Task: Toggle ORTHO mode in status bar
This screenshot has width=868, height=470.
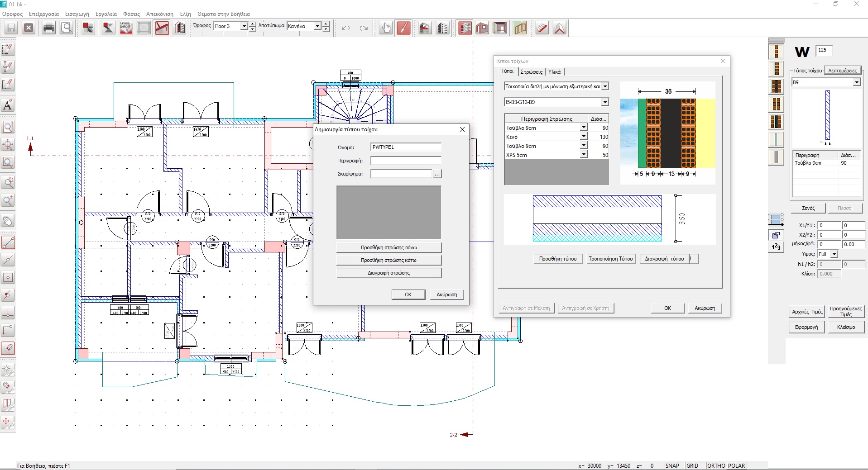Action: click(716, 465)
